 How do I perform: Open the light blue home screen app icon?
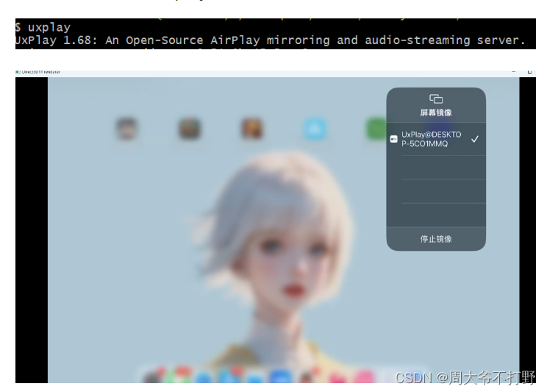[315, 129]
